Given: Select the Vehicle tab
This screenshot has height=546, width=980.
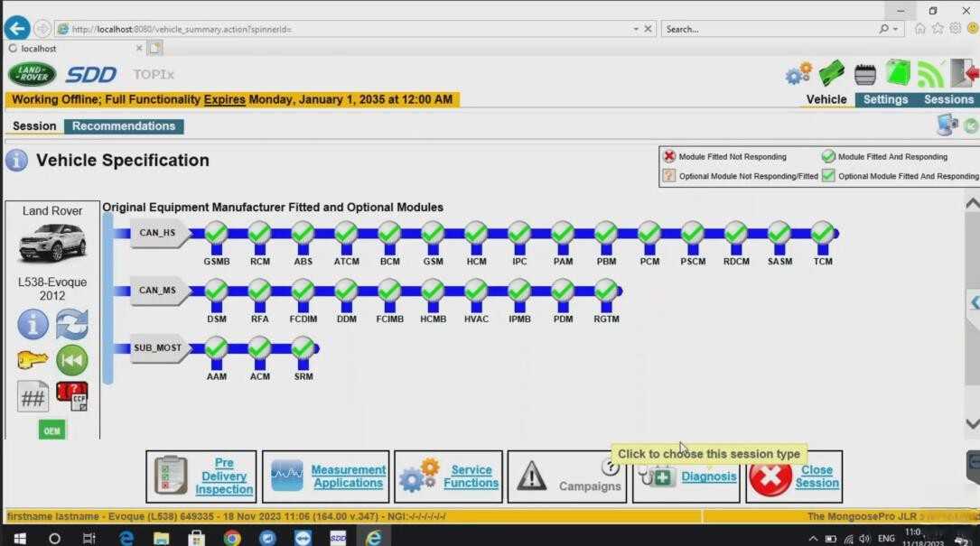Looking at the screenshot, I should (826, 100).
